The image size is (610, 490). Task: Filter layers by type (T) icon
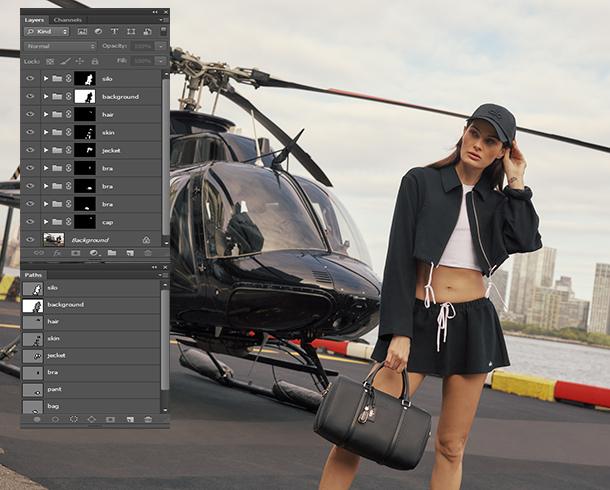[114, 32]
